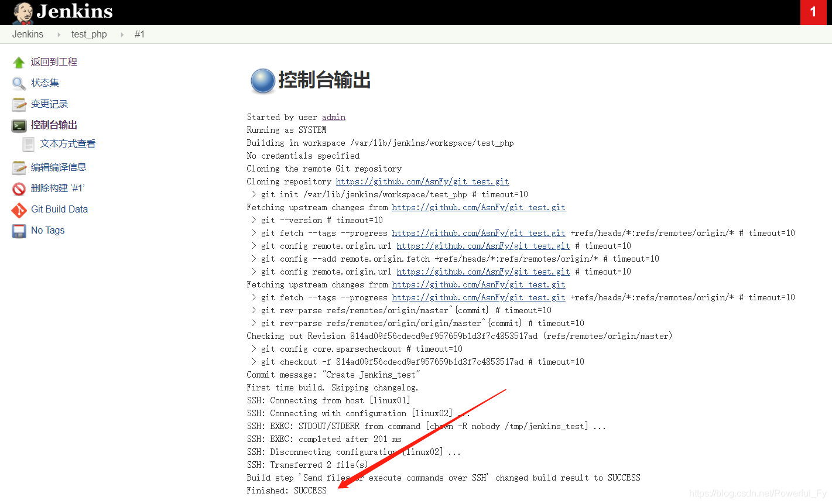Viewport: 832px width, 504px height.
Task: Click notepad icon for 变更记录
Action: [x=19, y=104]
